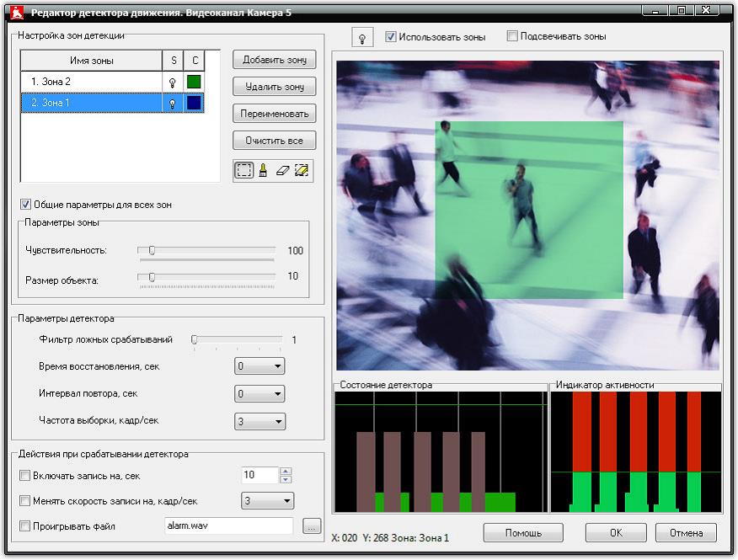This screenshot has width=738, height=560.
Task: Toggle the bulb icon for Зона 1
Action: (x=173, y=103)
